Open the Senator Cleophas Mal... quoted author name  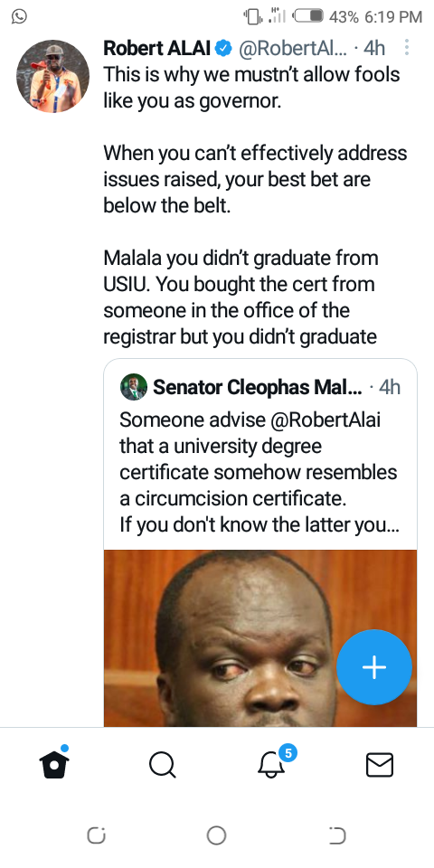(258, 387)
